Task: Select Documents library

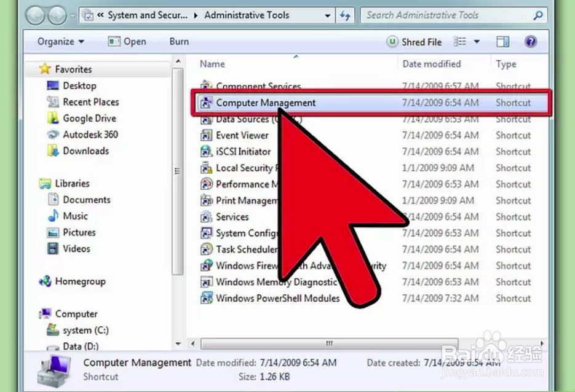Action: (x=87, y=200)
